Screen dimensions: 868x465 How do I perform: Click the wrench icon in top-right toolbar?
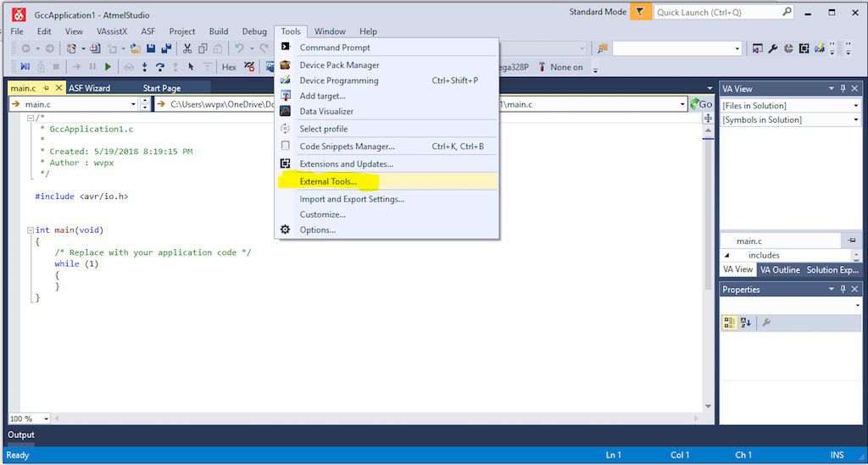coord(773,48)
